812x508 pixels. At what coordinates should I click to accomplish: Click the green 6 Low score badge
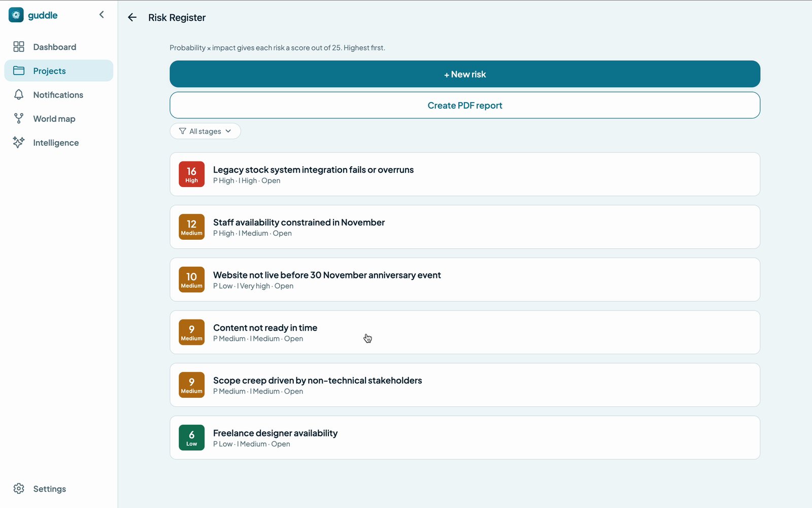point(192,438)
